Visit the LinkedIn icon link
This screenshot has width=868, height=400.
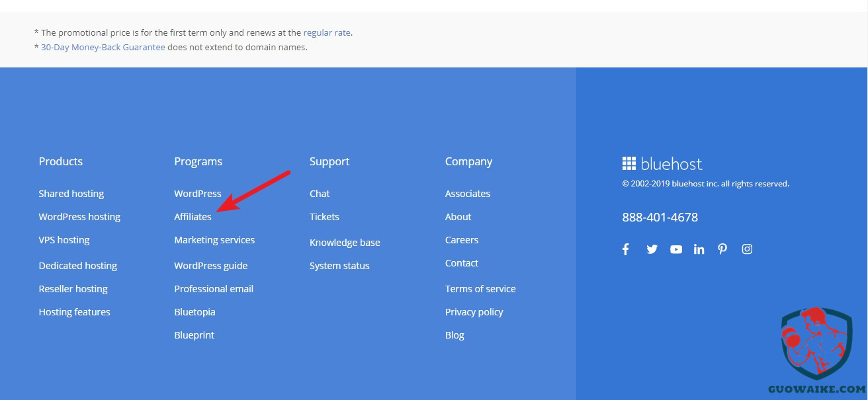699,249
